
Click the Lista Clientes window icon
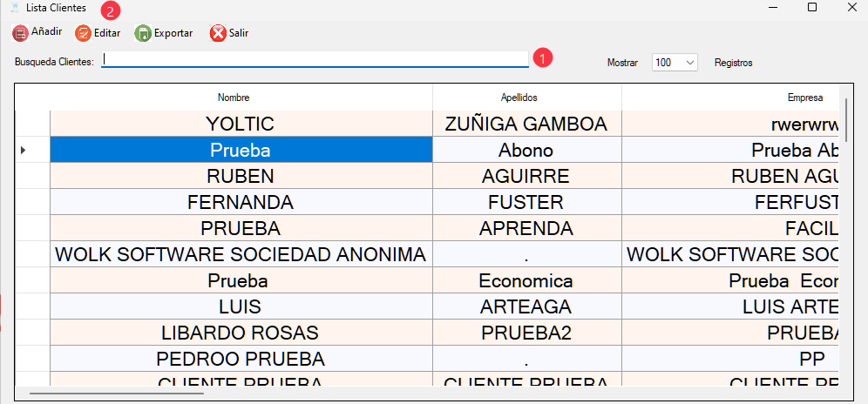tap(13, 7)
